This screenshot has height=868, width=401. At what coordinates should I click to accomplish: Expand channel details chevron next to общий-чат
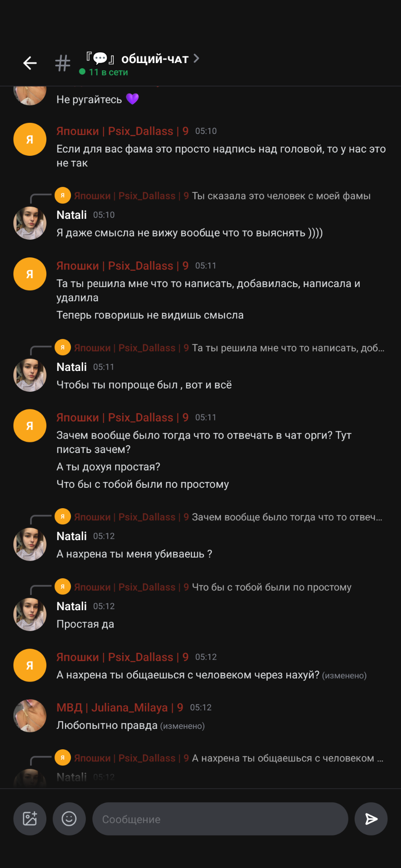tap(196, 58)
